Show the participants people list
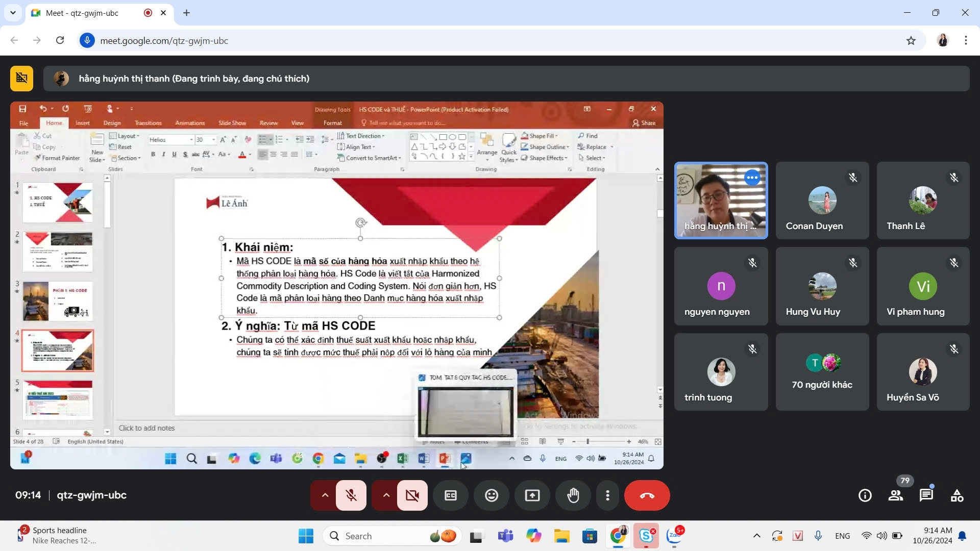This screenshot has width=980, height=551. coord(896,495)
